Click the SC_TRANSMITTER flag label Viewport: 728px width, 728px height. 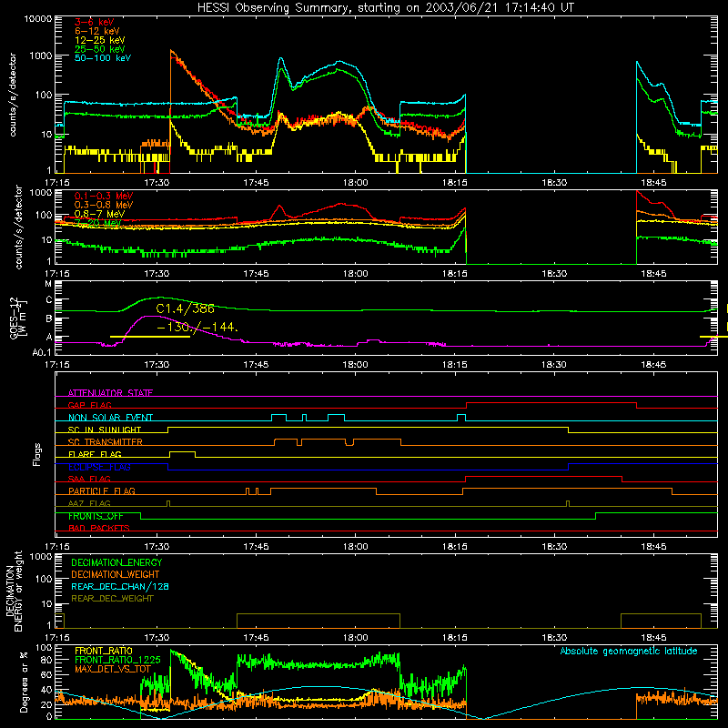106,442
